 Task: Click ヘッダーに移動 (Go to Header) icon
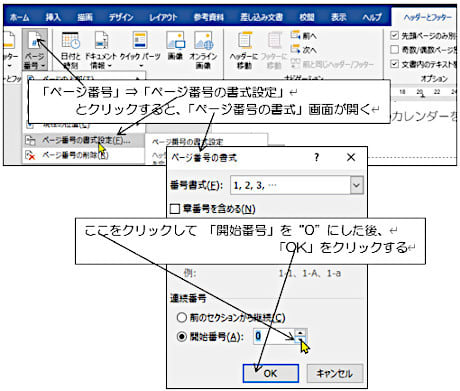tap(244, 50)
